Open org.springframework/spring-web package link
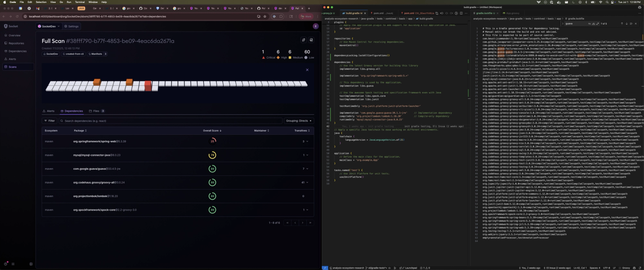 coord(95,141)
